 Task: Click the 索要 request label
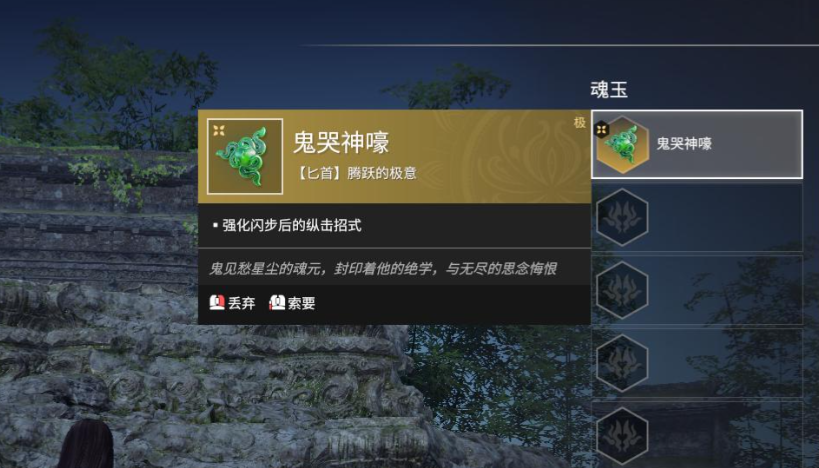pos(301,303)
